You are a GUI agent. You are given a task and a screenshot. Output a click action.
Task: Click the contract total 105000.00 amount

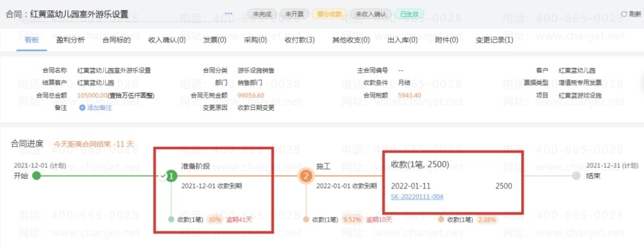coord(92,95)
